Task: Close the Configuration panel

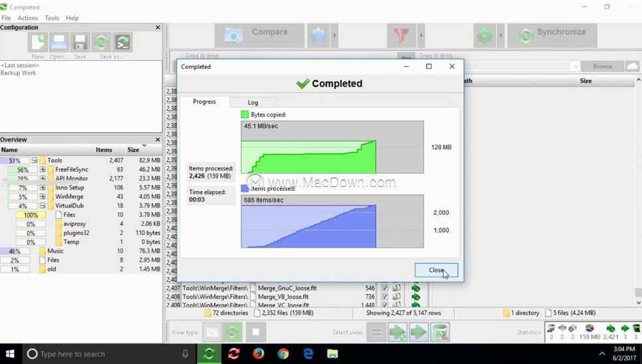Action: 157,27
